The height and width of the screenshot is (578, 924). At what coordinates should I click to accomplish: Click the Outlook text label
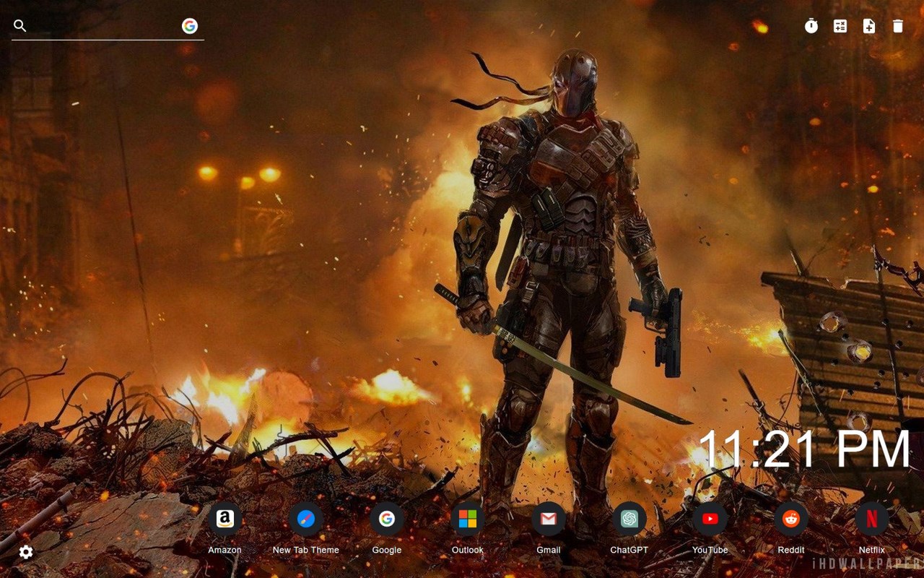click(x=468, y=550)
